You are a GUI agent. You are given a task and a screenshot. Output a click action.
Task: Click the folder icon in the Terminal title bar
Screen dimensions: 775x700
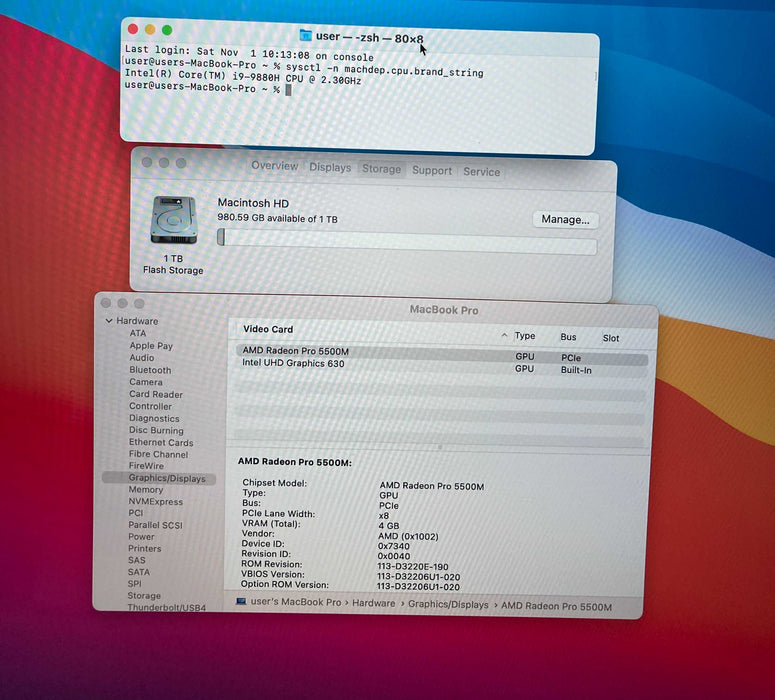point(306,35)
